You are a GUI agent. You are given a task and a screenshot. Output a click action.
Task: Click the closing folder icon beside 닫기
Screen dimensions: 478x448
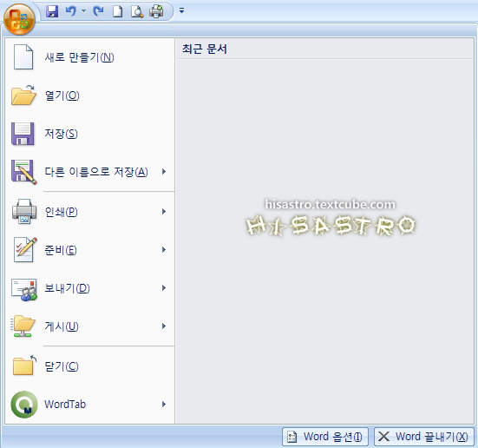24,365
